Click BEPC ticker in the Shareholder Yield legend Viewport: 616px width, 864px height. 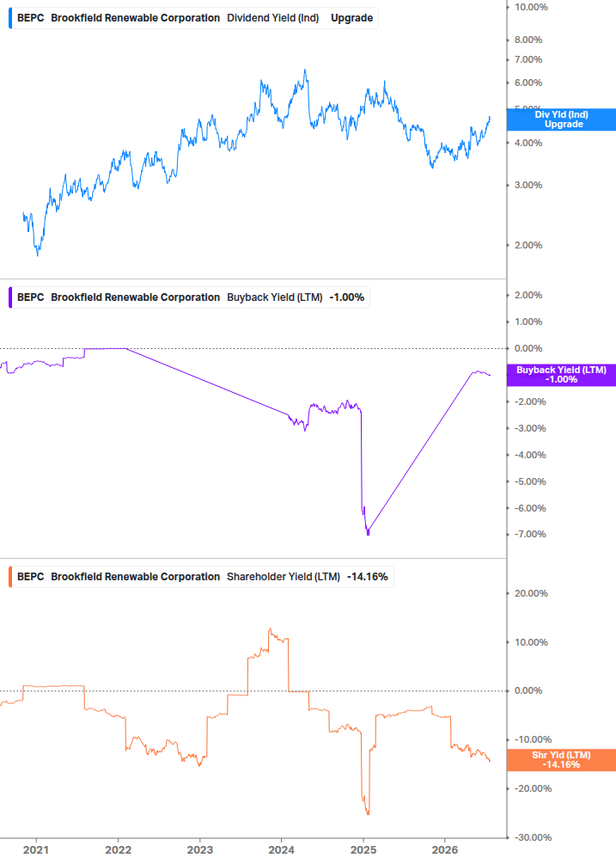(30, 576)
